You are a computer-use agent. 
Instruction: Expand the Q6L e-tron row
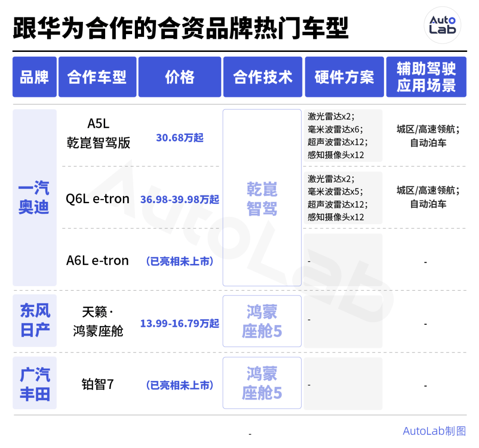click(97, 199)
